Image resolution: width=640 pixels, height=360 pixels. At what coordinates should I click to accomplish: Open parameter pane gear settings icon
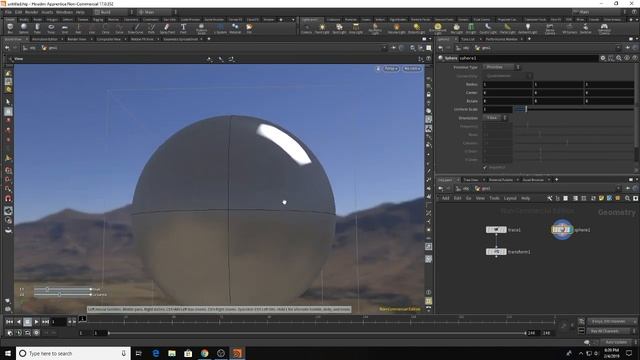point(603,58)
